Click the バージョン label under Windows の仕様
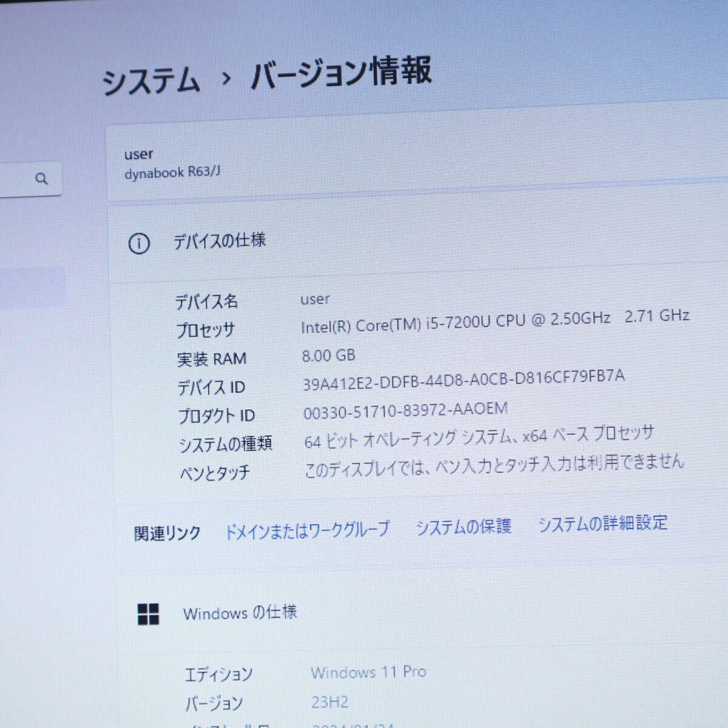 pyautogui.click(x=214, y=704)
